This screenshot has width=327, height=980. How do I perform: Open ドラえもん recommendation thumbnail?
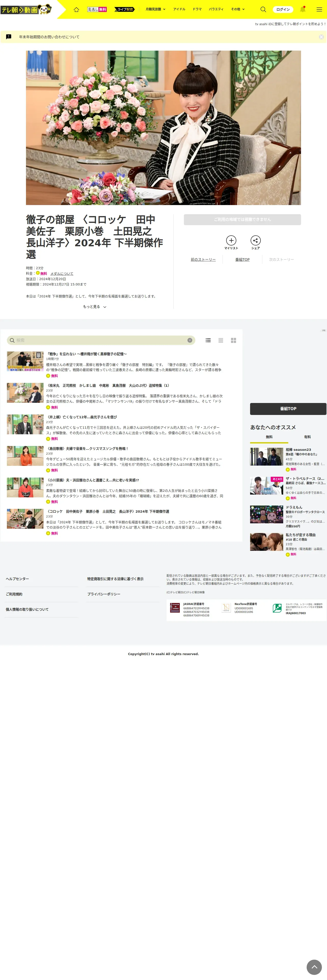pos(266,514)
